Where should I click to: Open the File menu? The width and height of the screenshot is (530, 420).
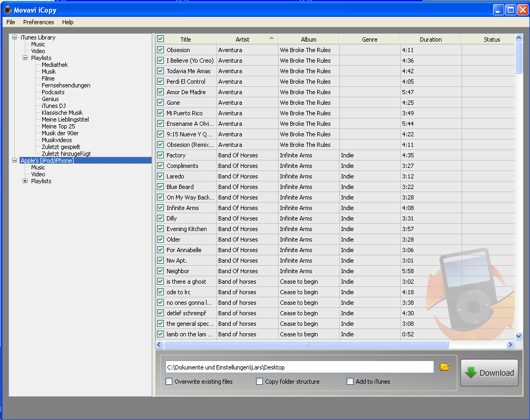[x=11, y=22]
